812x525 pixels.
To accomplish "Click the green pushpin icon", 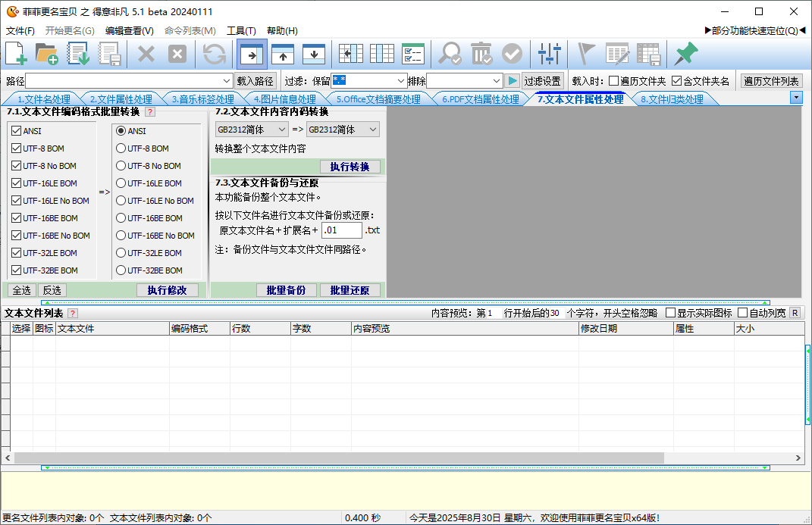I will point(685,54).
